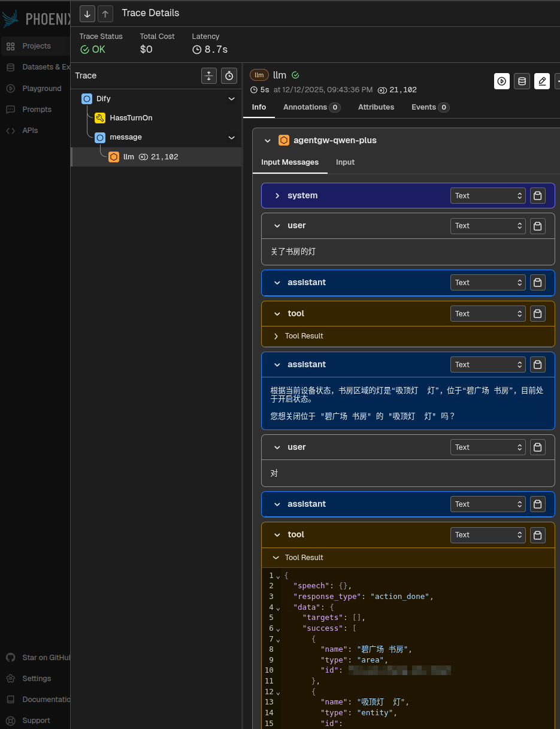
Task: Open Playground in the left sidebar
Action: click(x=41, y=89)
